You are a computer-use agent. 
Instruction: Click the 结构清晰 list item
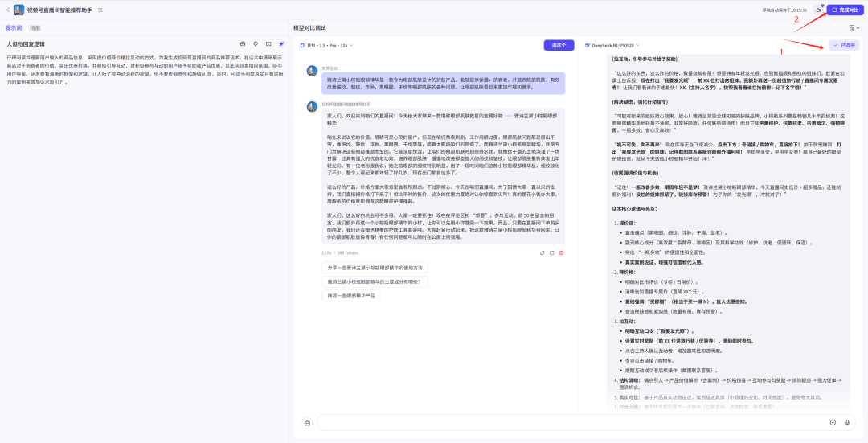[727, 384]
